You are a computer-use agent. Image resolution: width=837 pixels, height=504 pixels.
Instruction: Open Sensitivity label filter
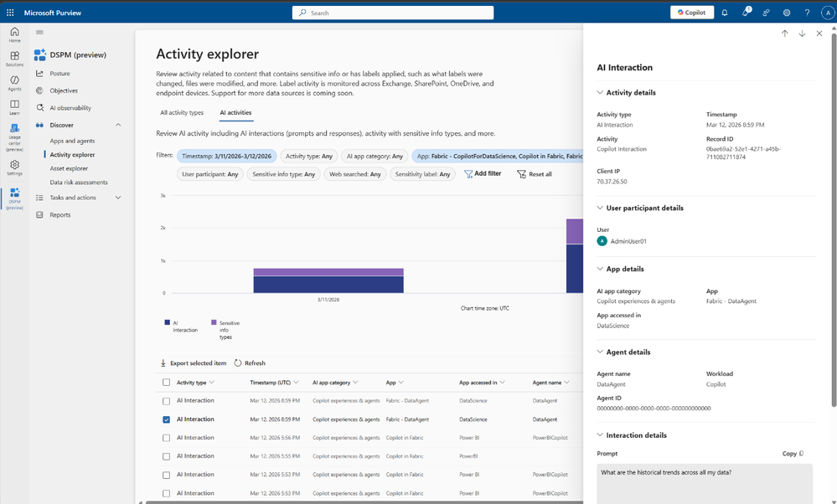(x=422, y=174)
